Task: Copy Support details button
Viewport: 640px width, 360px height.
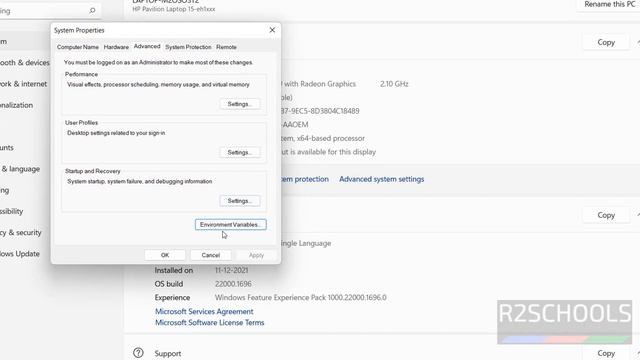Action: [606, 353]
